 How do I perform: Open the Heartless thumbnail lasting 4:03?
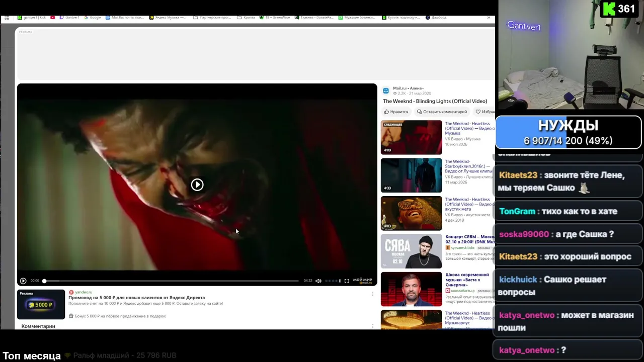click(x=411, y=213)
